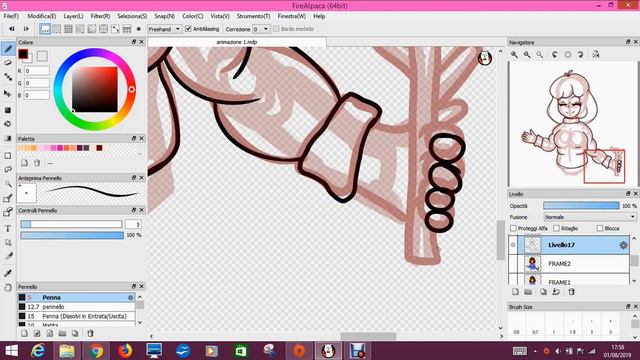
Task: Select the Gradient tool
Action: point(8,138)
